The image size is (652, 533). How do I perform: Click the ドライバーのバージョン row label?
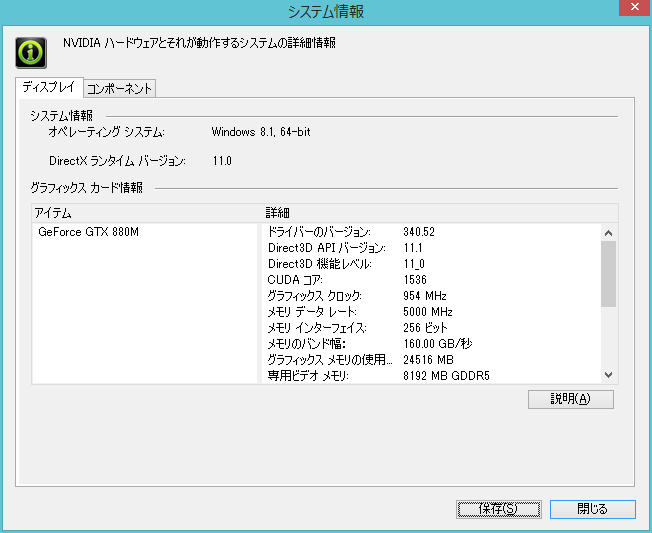pos(319,232)
